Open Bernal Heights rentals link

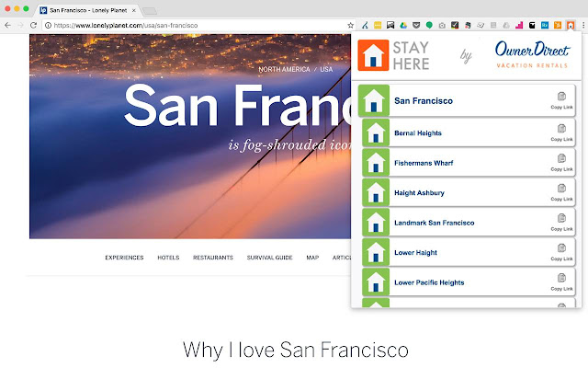(418, 132)
